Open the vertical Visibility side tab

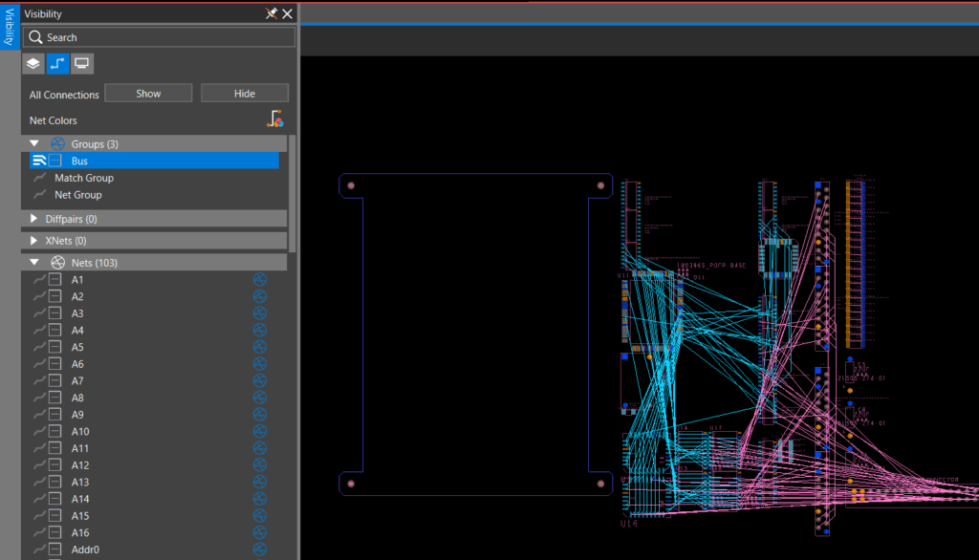pos(10,26)
